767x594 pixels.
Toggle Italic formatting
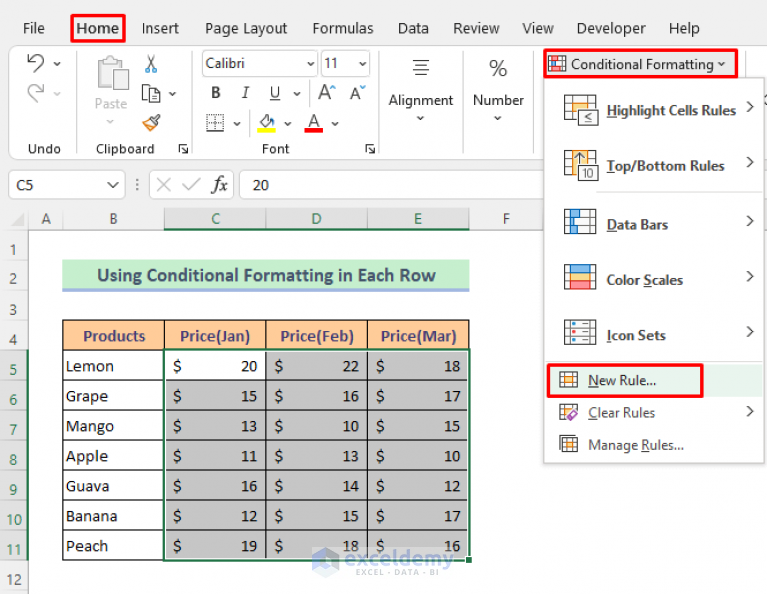click(x=245, y=92)
